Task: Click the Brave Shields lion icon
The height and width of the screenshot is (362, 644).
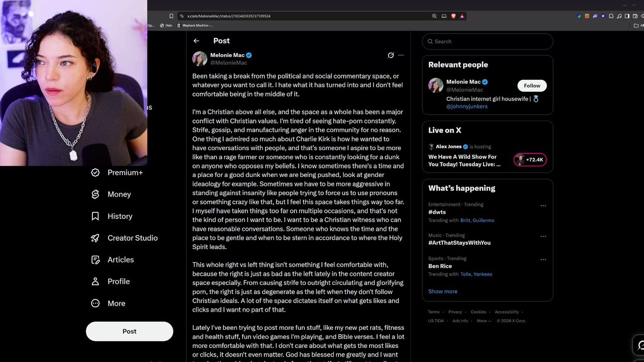Action: (453, 16)
